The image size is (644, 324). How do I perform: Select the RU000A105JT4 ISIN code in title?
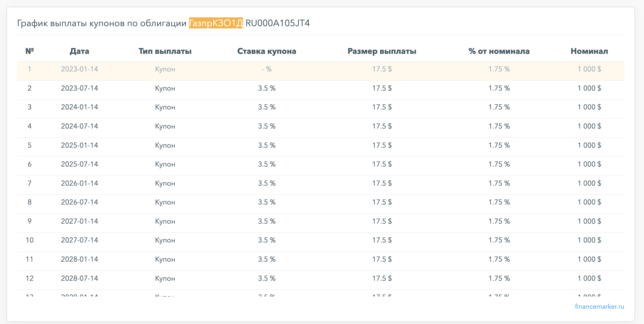click(x=278, y=23)
